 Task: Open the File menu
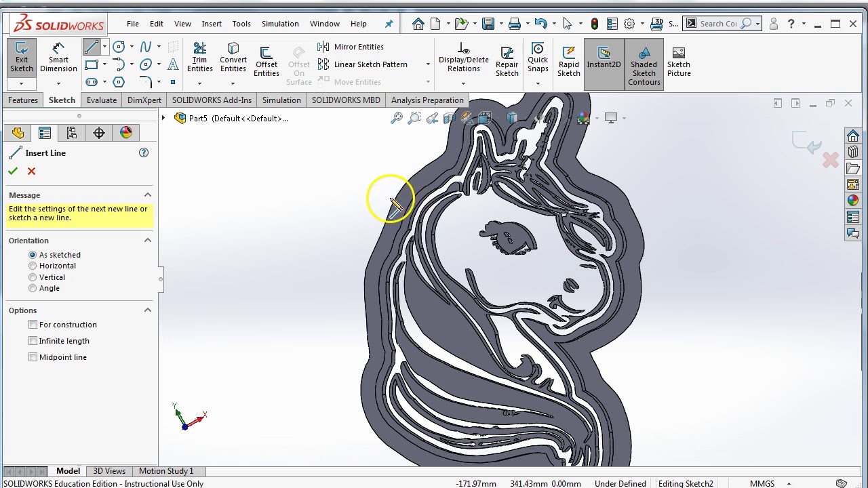coord(133,24)
